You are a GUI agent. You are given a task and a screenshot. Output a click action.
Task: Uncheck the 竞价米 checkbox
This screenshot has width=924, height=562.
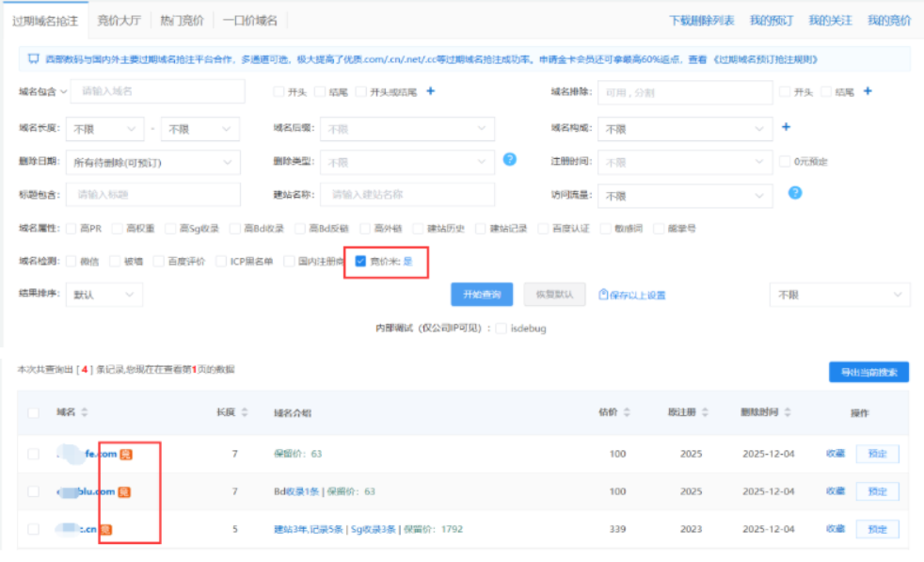tap(360, 262)
